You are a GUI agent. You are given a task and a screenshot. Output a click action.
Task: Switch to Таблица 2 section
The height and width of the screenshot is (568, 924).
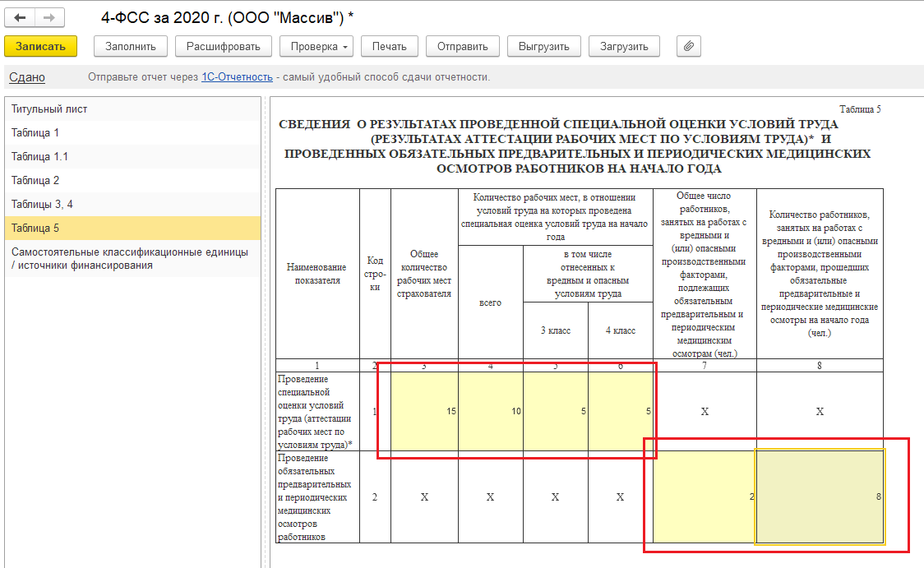tap(132, 180)
